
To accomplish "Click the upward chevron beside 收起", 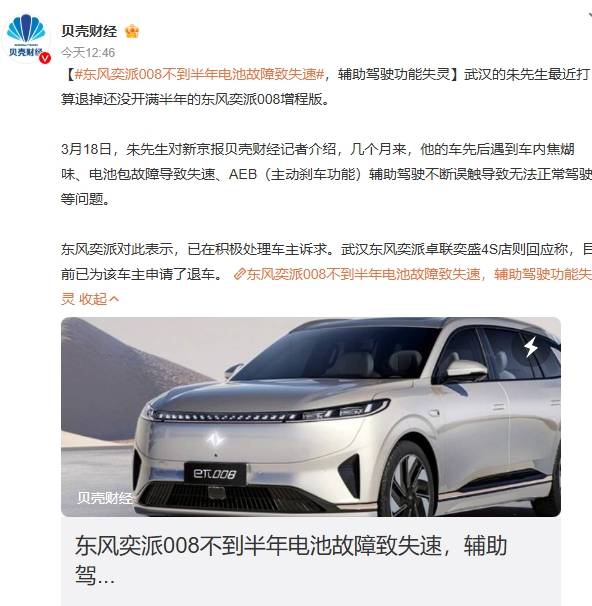I will coord(114,299).
